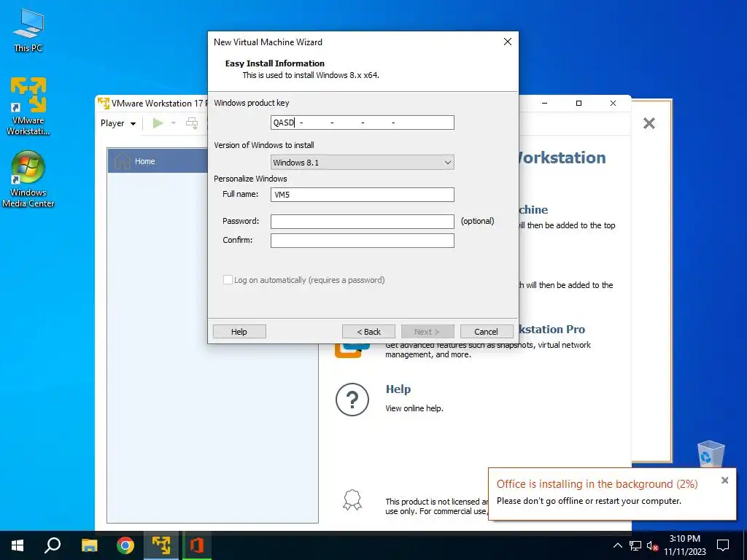Maximize the VMware Workstation window
This screenshot has height=560, width=747.
[x=578, y=103]
